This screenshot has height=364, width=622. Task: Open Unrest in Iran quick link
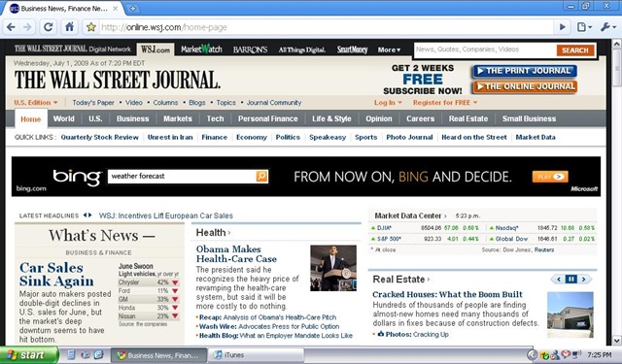(x=170, y=137)
